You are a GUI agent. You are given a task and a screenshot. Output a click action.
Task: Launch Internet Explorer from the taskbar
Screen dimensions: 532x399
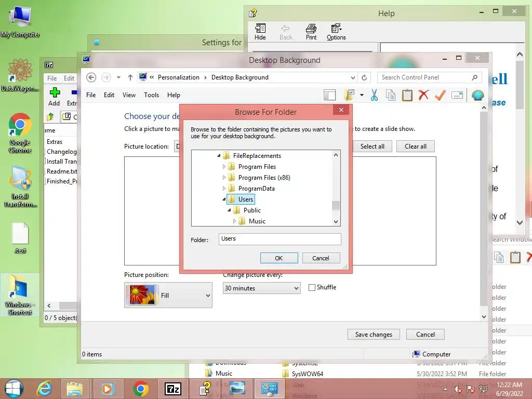[x=45, y=389]
